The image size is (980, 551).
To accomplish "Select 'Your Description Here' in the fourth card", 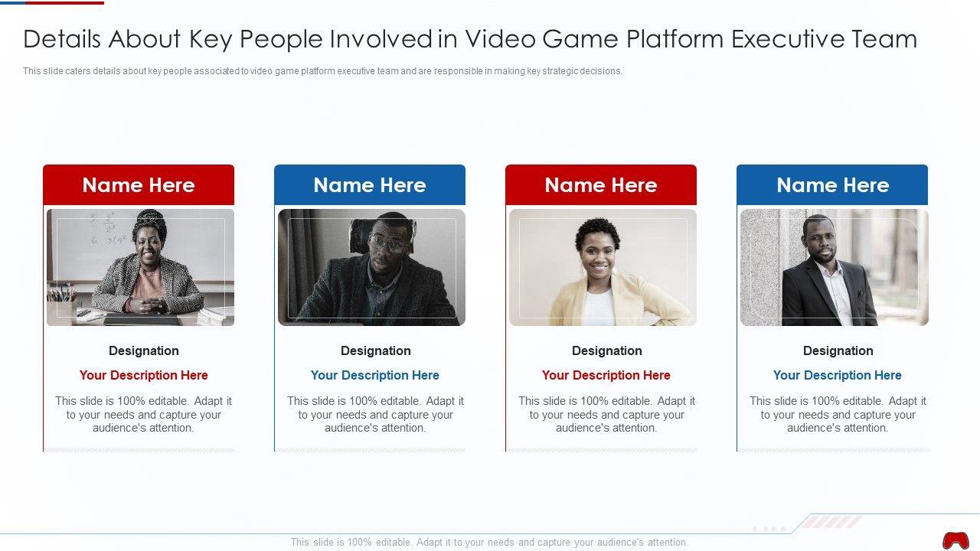I will tap(838, 375).
